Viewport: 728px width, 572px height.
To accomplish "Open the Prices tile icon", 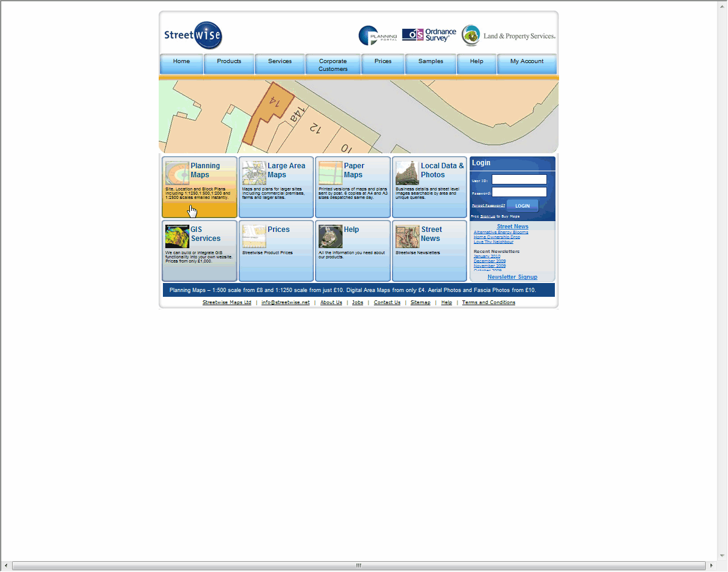I will [254, 237].
